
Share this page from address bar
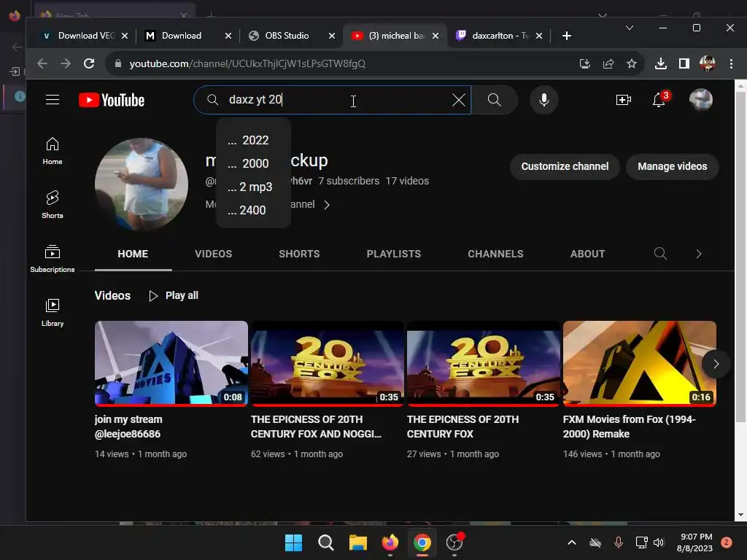(608, 63)
